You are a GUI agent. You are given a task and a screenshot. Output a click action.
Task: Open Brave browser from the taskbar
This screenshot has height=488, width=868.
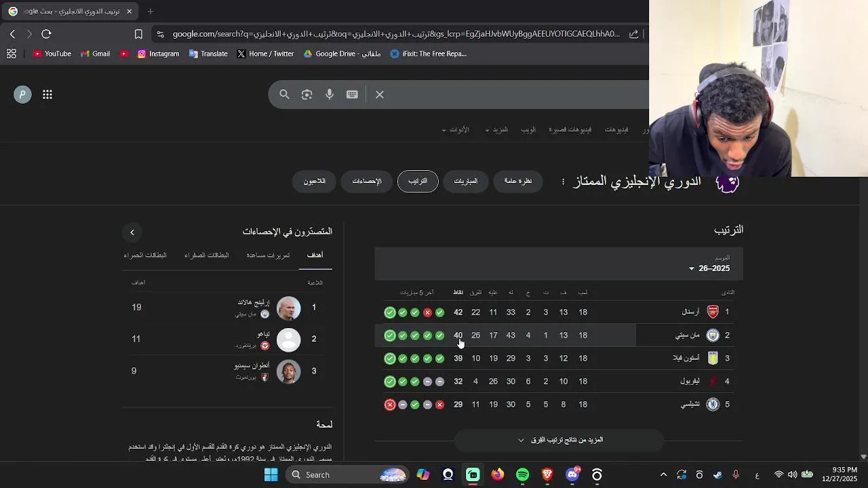(x=547, y=474)
